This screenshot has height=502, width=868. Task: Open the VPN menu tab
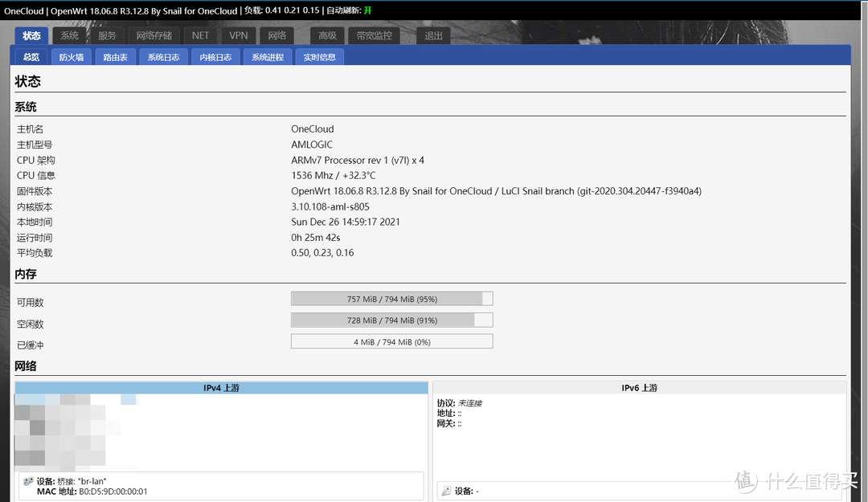coord(239,35)
